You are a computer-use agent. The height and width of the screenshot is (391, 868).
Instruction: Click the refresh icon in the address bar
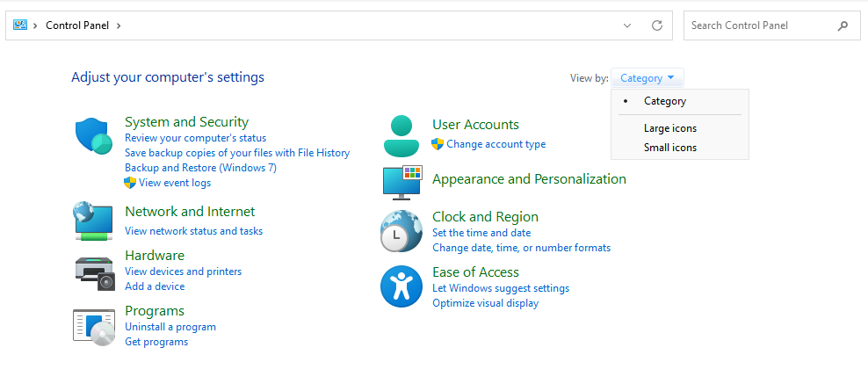[657, 25]
